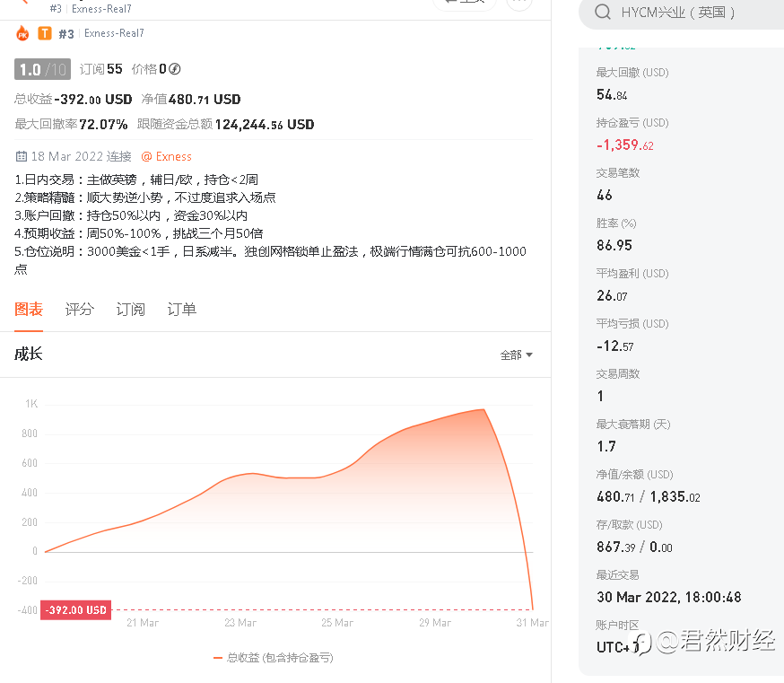Screen dimensions: 784x683
Task: Click the 交易笔数 46 value
Action: [x=604, y=195]
